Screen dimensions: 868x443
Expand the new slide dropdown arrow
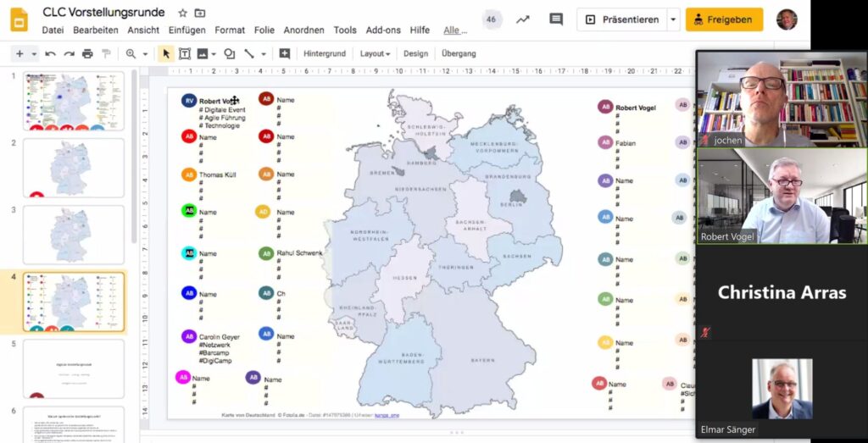[35, 53]
